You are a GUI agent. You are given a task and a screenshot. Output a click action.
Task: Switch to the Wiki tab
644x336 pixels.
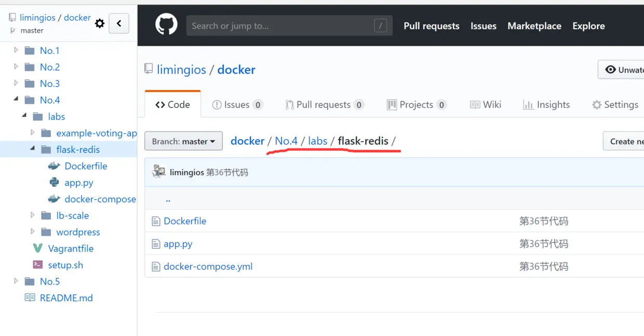click(x=486, y=104)
